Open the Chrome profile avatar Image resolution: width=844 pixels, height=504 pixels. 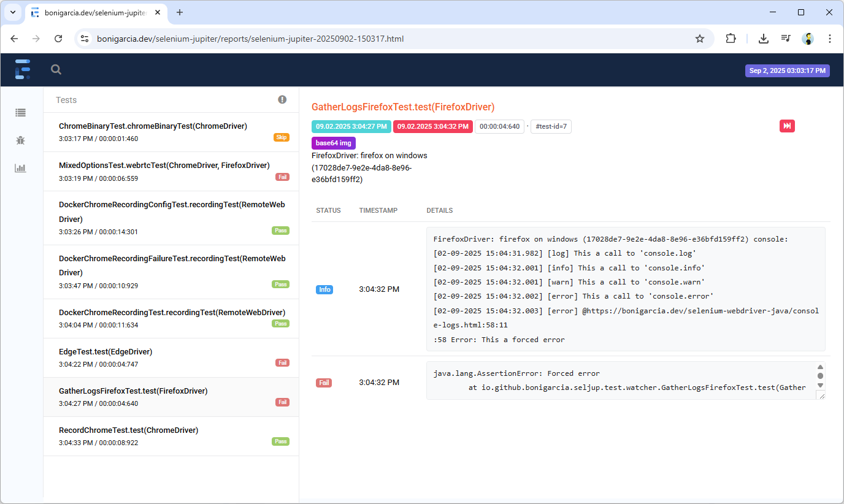click(x=808, y=39)
